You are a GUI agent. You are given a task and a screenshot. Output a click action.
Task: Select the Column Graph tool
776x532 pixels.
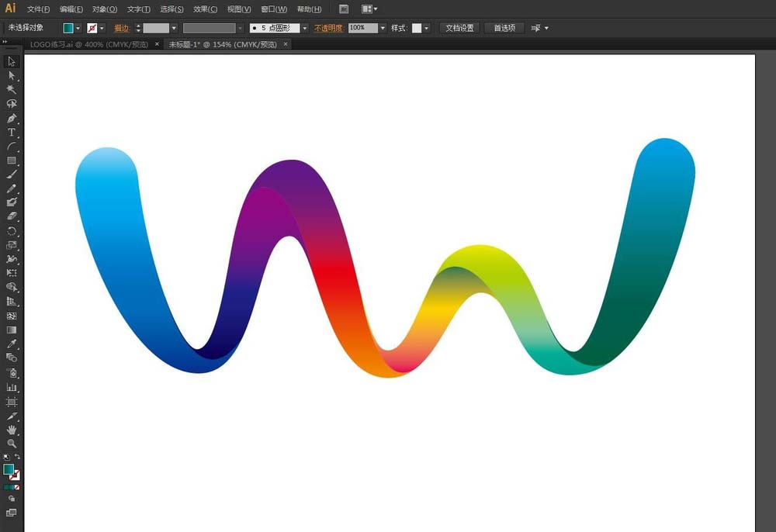click(x=12, y=387)
